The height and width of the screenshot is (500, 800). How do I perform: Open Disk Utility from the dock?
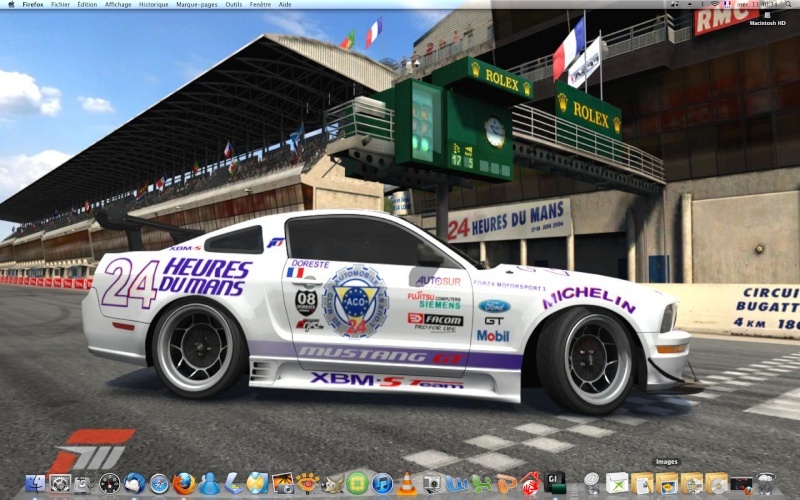84,483
